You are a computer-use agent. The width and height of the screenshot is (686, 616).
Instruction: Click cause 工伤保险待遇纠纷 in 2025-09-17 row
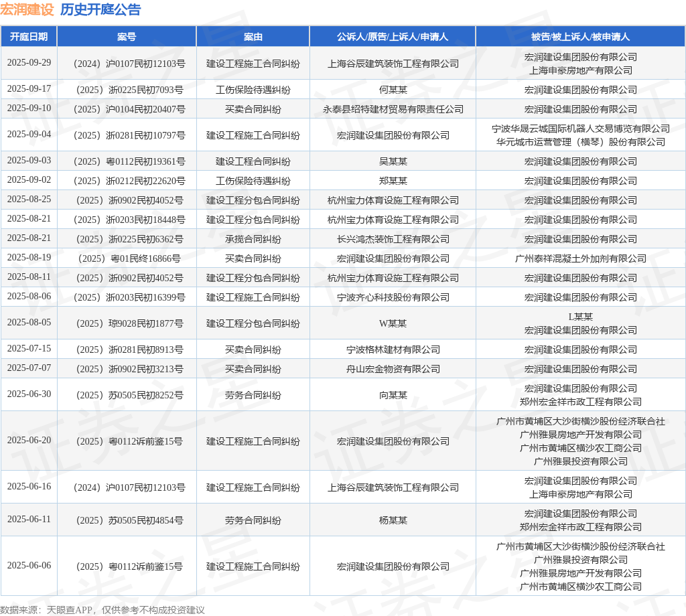point(253,90)
